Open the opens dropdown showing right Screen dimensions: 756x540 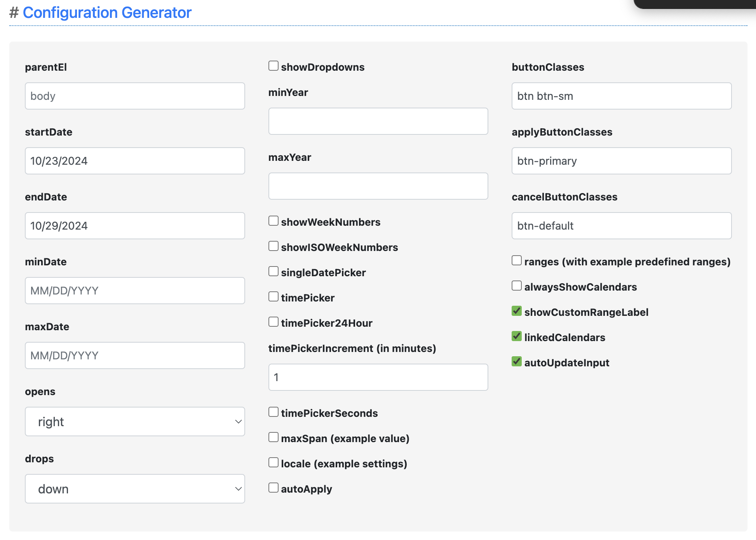coord(135,422)
